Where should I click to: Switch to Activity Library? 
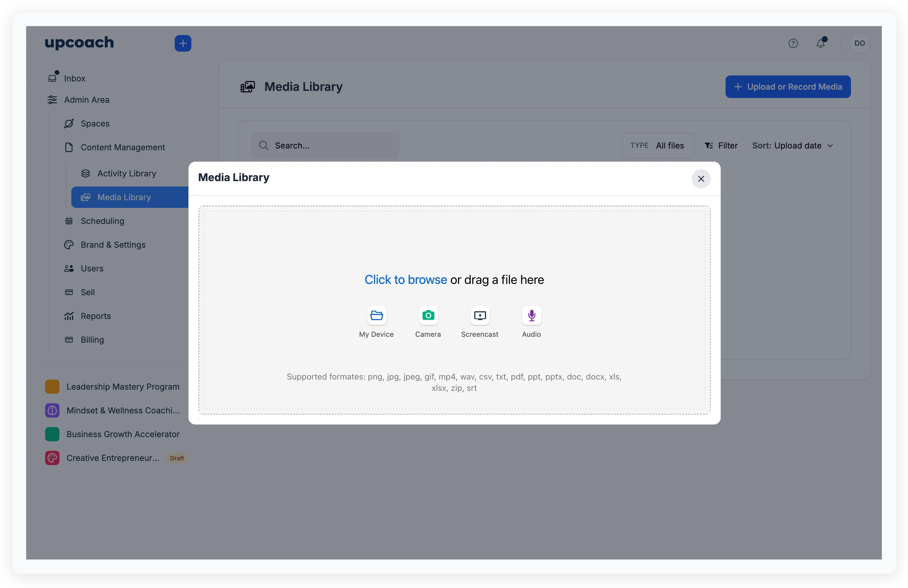pyautogui.click(x=127, y=173)
